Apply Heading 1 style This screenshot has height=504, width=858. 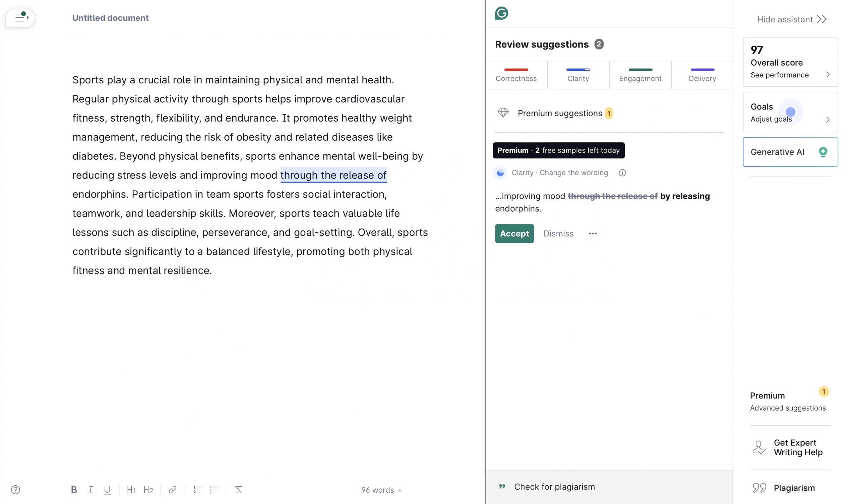click(131, 490)
